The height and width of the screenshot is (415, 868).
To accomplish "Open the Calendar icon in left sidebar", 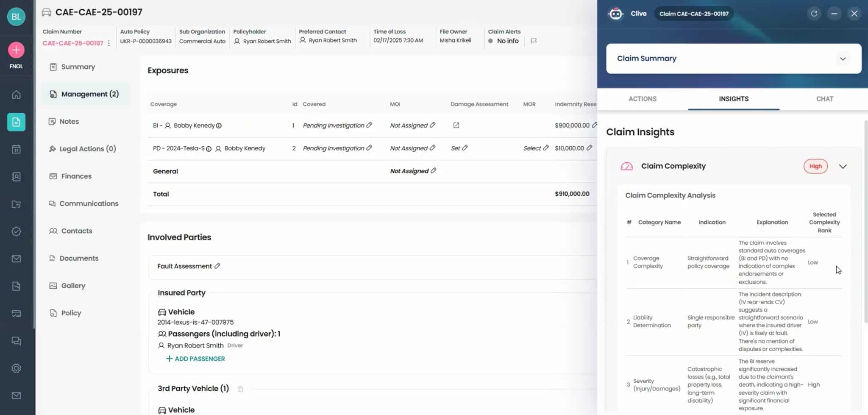I will point(16,149).
